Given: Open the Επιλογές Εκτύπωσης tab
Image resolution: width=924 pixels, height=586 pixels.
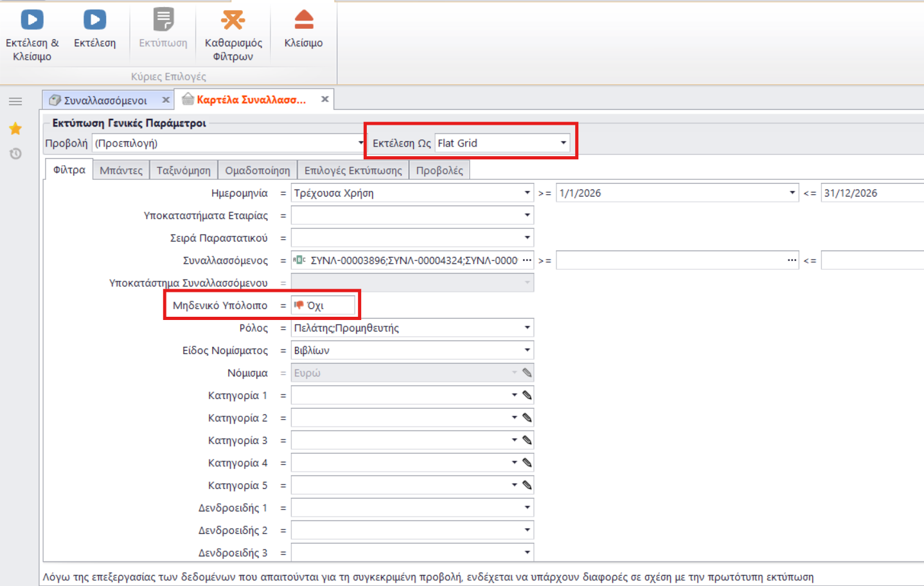Looking at the screenshot, I should 353,170.
